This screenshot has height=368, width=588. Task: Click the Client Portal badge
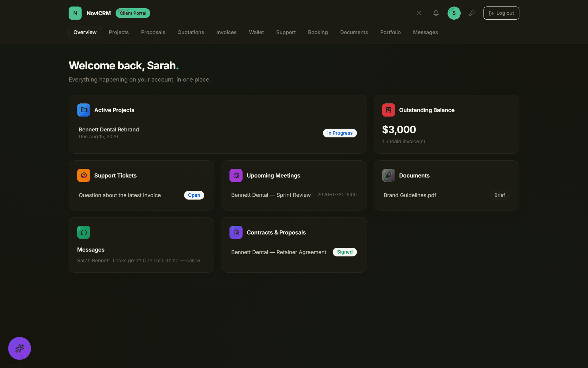click(133, 13)
